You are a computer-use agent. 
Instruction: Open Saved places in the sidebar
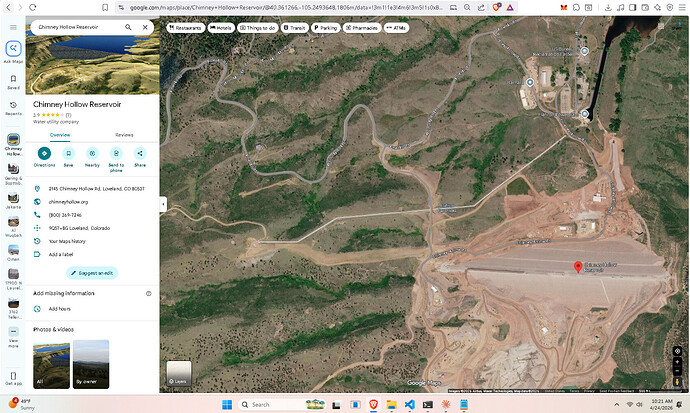[x=13, y=82]
